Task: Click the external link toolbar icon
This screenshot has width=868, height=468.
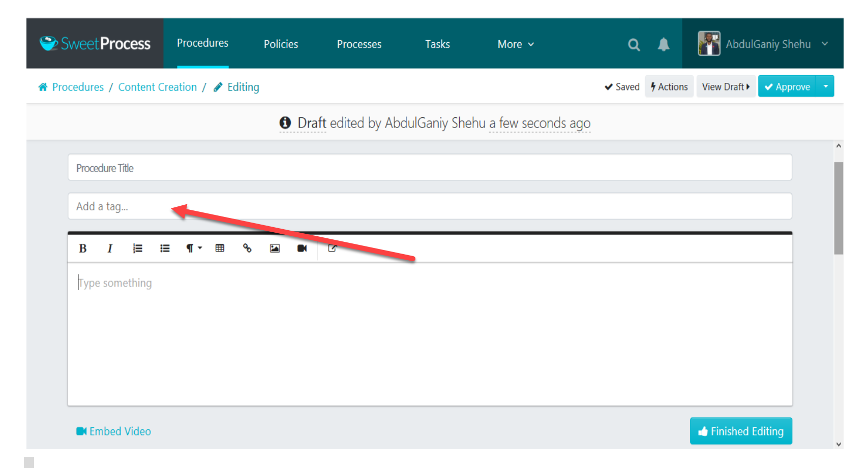Action: tap(332, 248)
